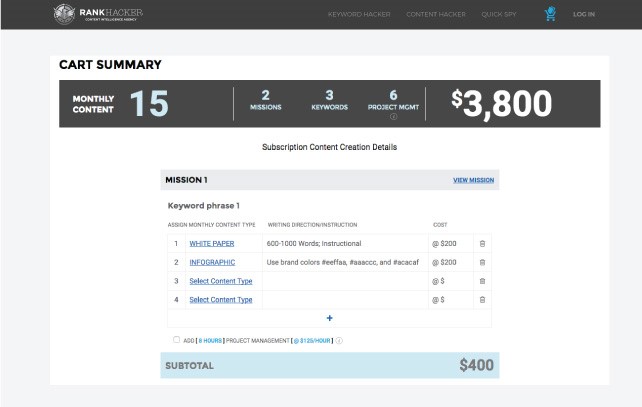Screen dimensions: 642x407
Task: Delete the White Paper row
Action: click(482, 243)
